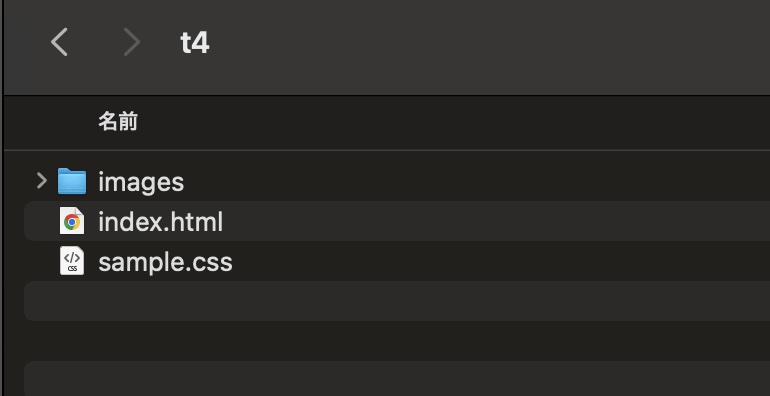Click the t4 folder title
This screenshot has height=396, width=770.
pos(195,43)
